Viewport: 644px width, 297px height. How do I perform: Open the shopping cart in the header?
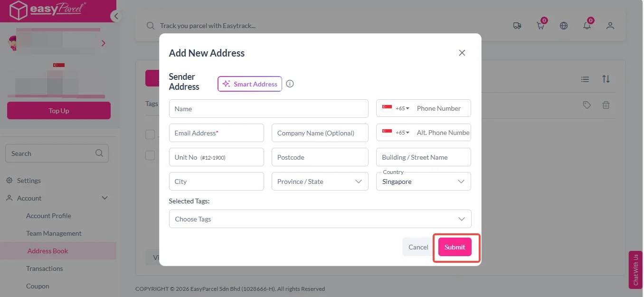(x=540, y=26)
